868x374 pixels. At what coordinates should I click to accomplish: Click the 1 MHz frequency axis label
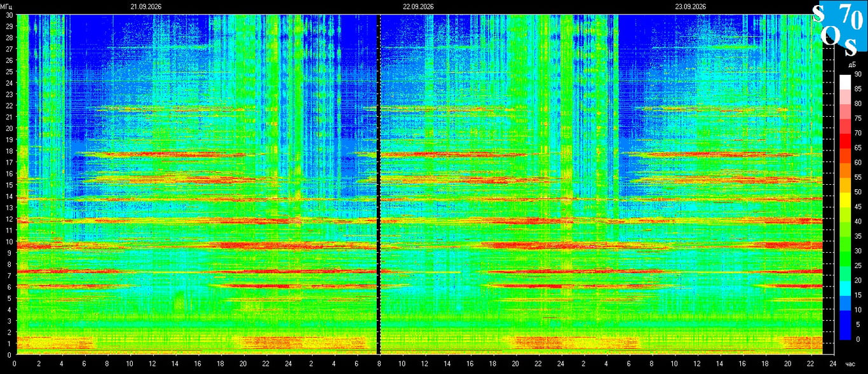click(x=10, y=344)
